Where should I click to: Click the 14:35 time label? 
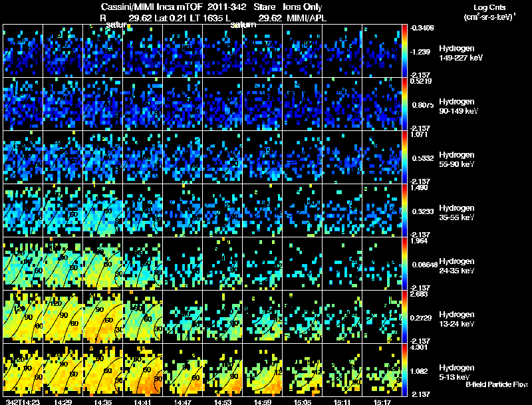pyautogui.click(x=103, y=402)
